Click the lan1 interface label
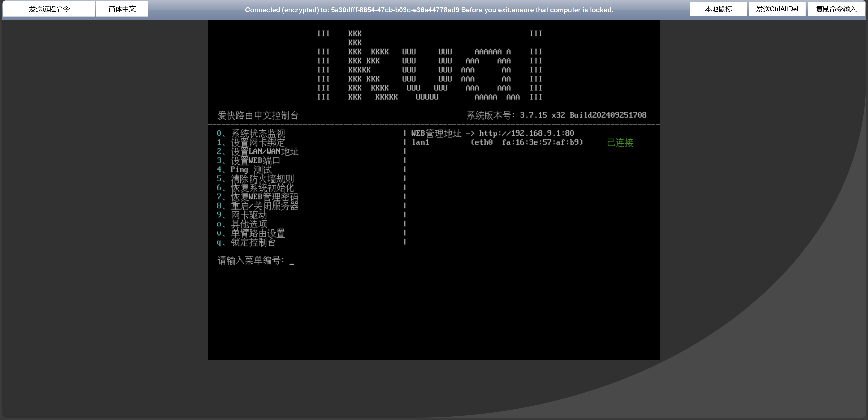 (x=420, y=143)
